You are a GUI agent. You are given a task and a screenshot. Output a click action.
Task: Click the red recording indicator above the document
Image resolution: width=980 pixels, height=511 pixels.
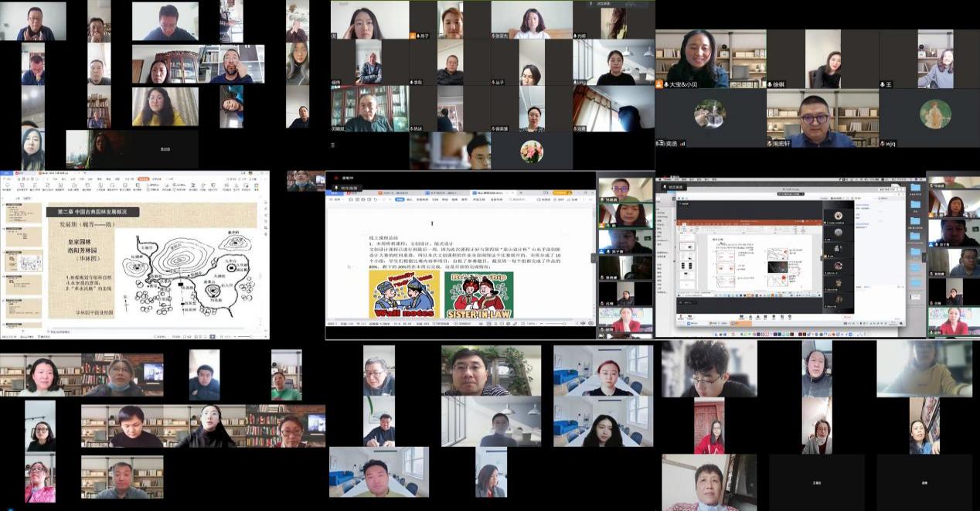[336, 177]
